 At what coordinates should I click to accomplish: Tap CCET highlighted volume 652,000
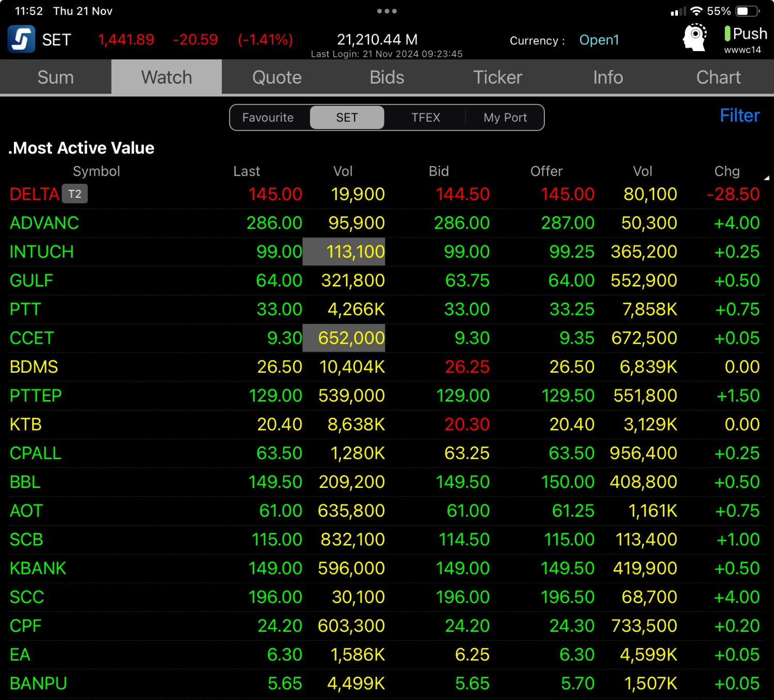344,338
